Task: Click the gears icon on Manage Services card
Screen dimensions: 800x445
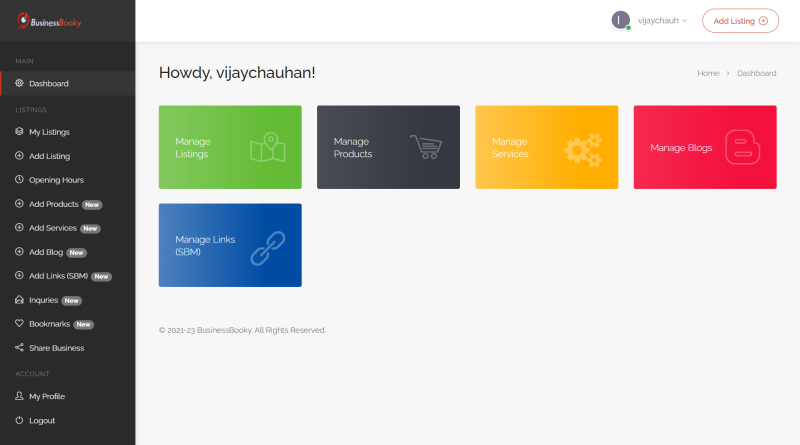Action: point(584,150)
